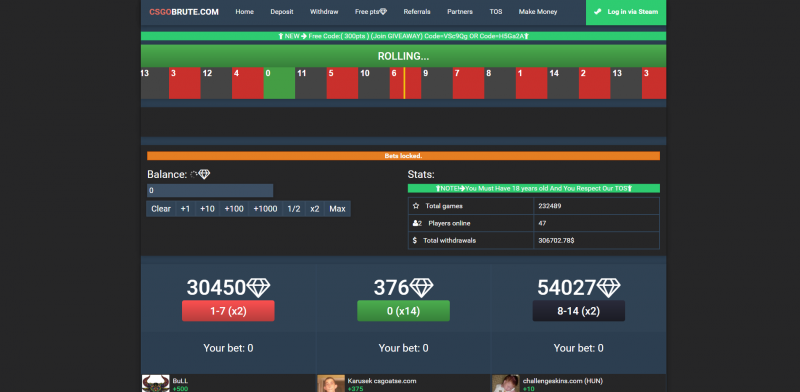Screen dimensions: 800x392
Task: Halve the bet with 1/2
Action: [x=294, y=209]
